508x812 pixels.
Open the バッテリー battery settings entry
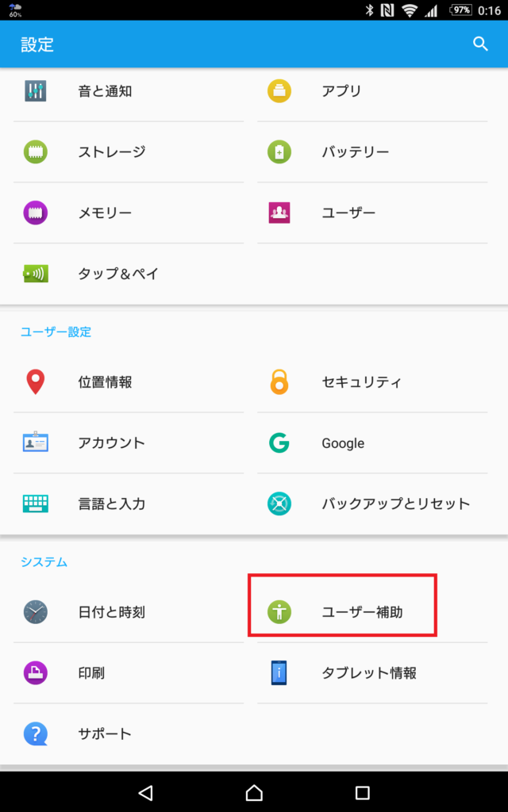point(355,151)
